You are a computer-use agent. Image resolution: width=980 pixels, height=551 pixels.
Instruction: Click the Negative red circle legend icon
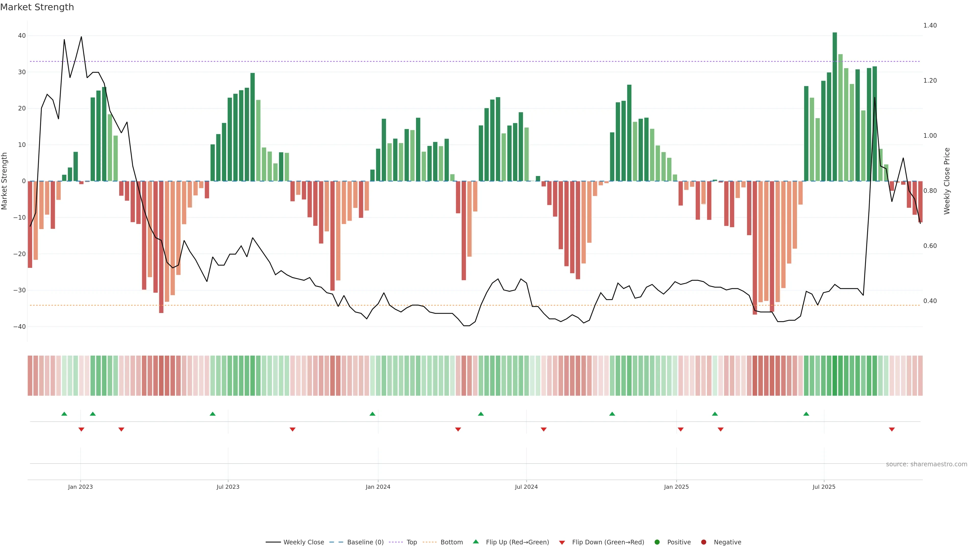[703, 542]
